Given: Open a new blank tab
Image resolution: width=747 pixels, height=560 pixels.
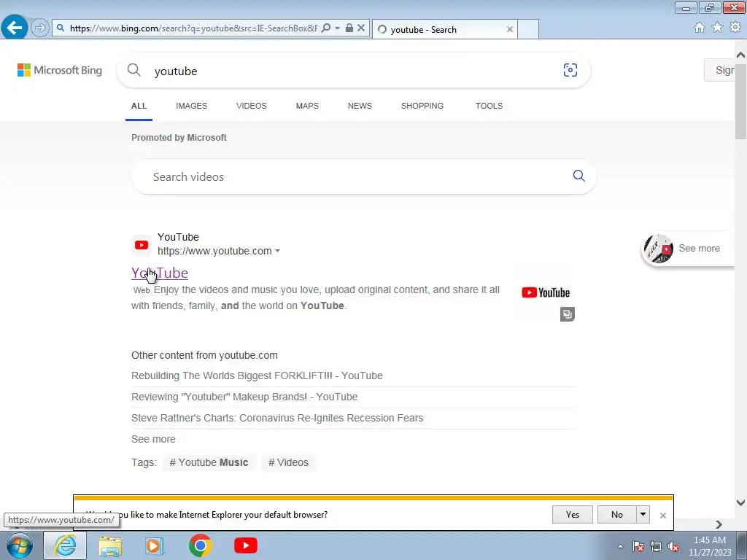Looking at the screenshot, I should pos(528,29).
